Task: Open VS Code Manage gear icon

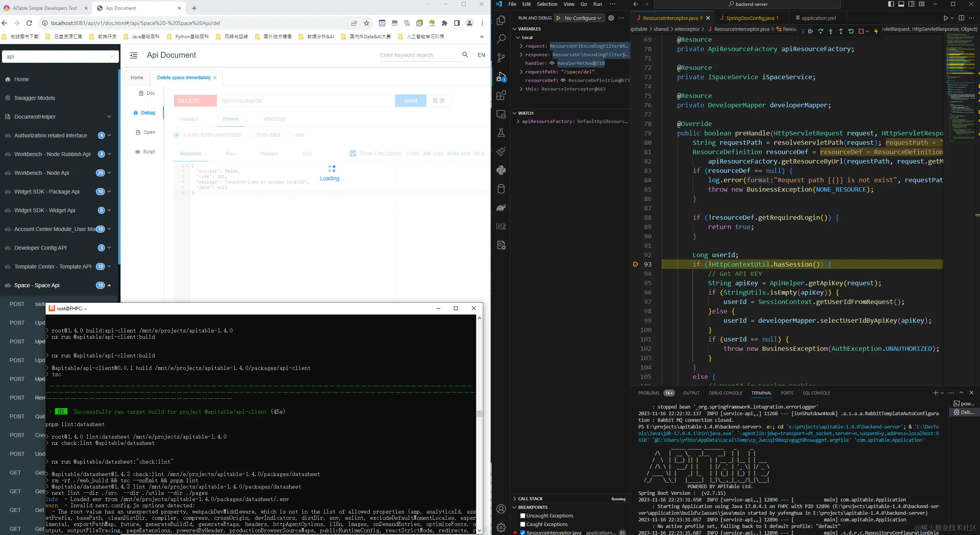Action: (501, 528)
